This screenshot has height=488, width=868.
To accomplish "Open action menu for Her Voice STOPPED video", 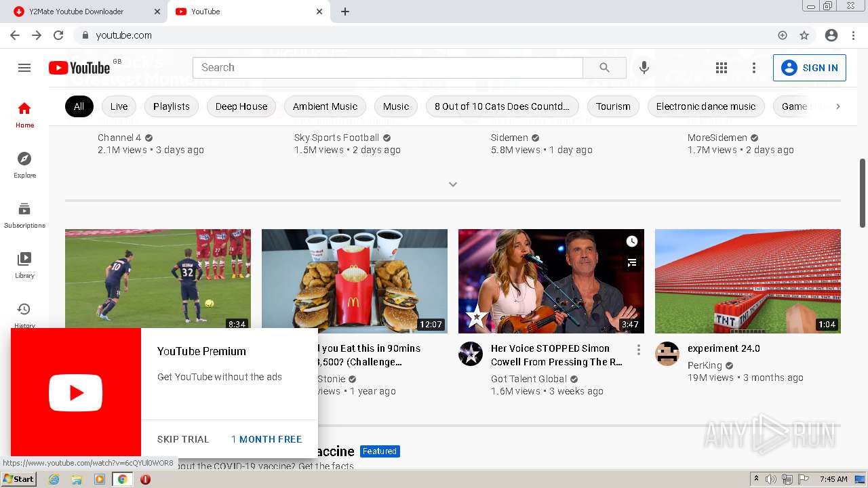I will coord(638,350).
